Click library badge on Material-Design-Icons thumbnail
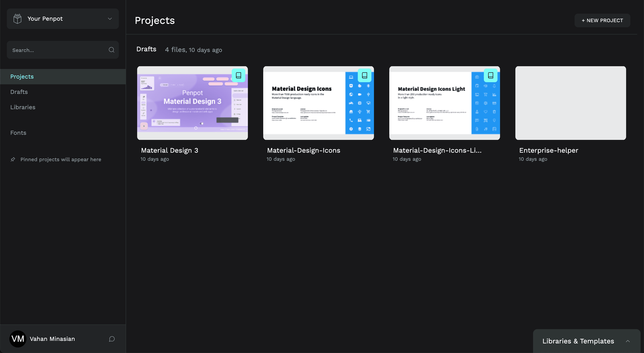The height and width of the screenshot is (353, 644). [x=364, y=75]
